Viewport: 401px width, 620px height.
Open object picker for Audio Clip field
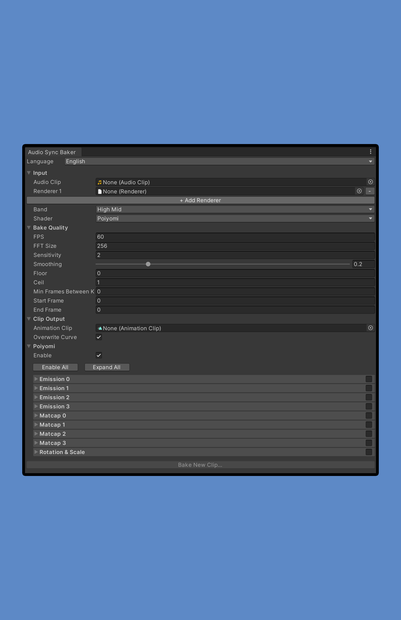pos(370,182)
